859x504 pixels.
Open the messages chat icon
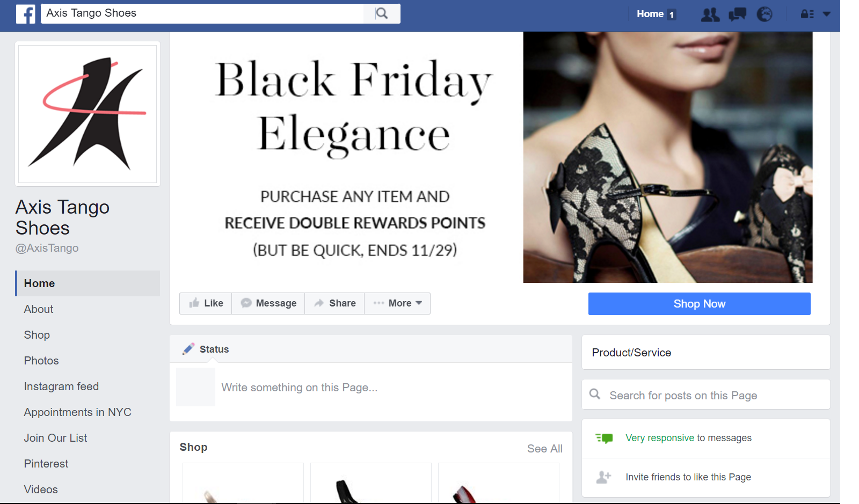point(737,14)
